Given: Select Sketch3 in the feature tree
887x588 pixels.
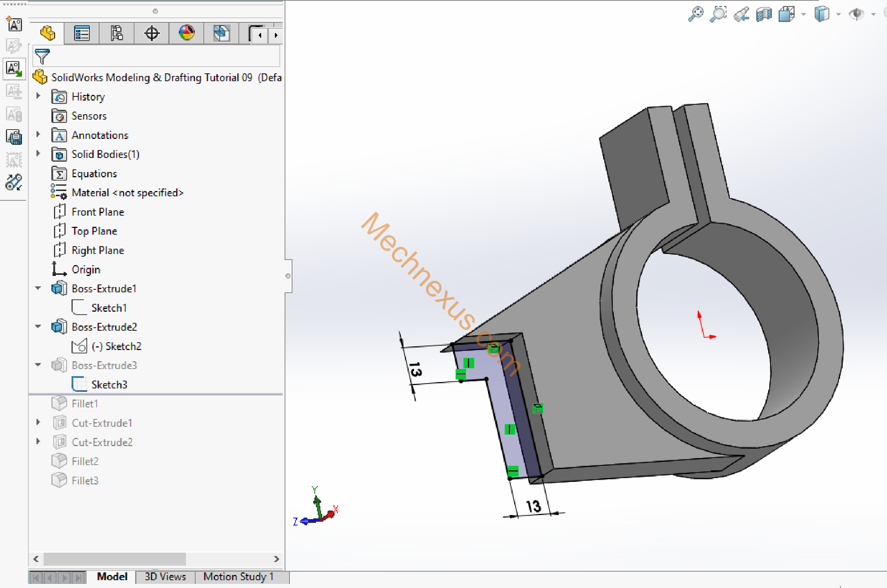Looking at the screenshot, I should coord(109,385).
